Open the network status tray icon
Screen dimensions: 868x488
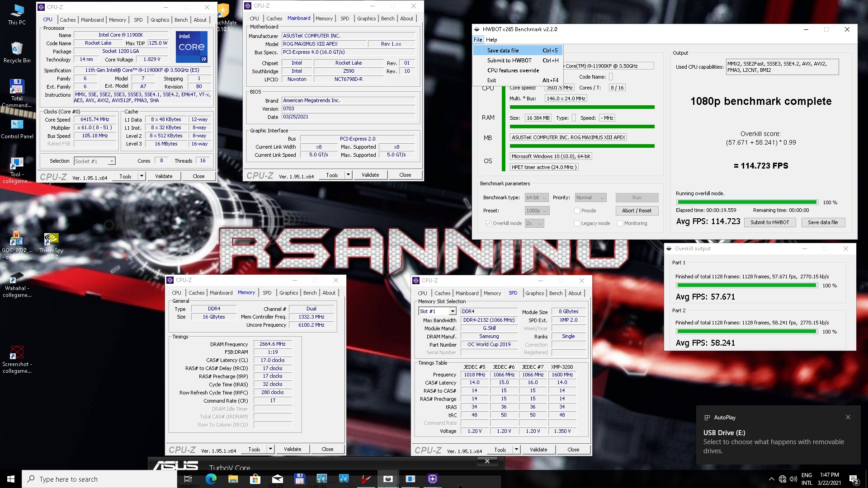pyautogui.click(x=783, y=479)
